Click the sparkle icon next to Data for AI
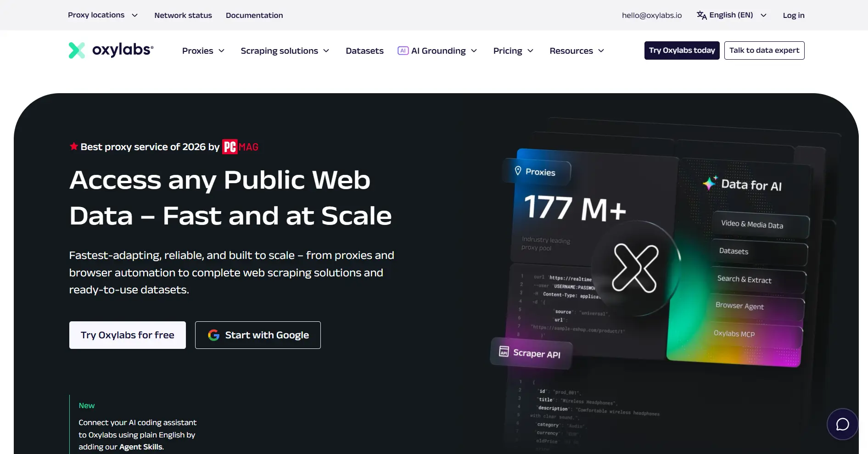Screen dimensions: 868x454 point(710,183)
